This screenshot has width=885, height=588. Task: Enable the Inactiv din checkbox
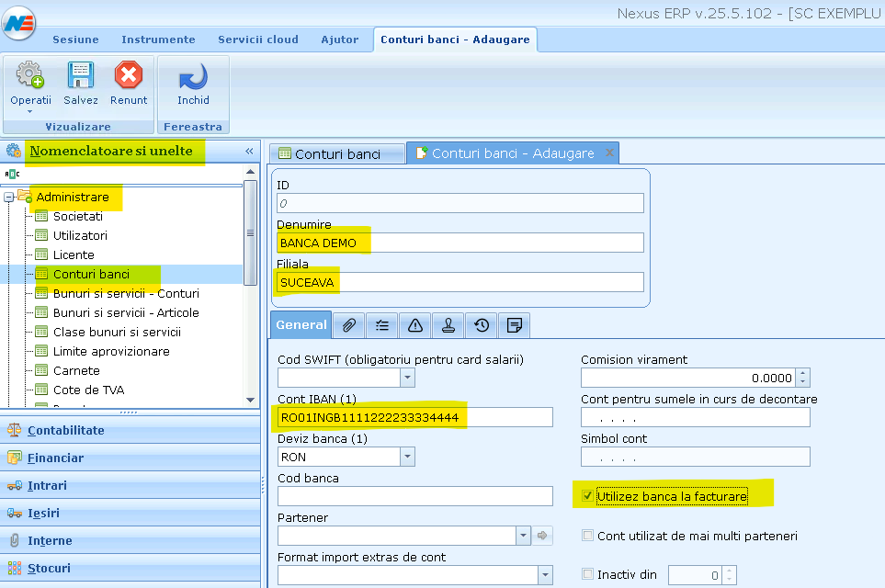[x=587, y=574]
